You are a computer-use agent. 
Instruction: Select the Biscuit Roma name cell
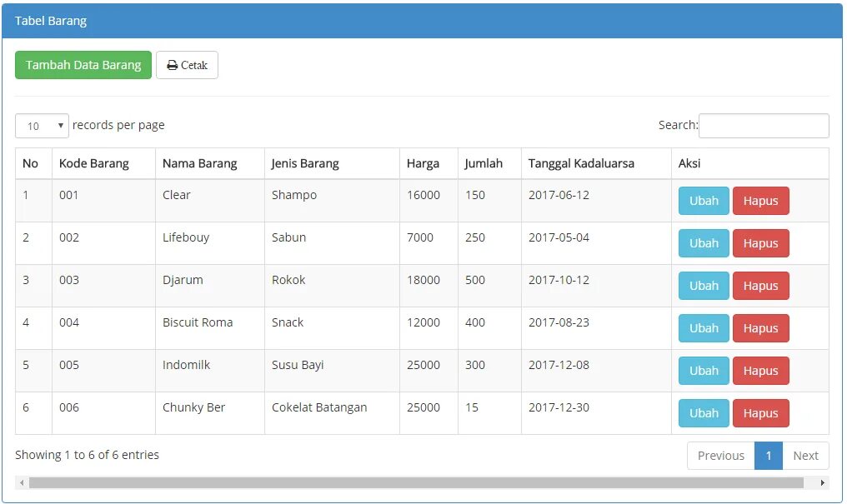click(210, 328)
